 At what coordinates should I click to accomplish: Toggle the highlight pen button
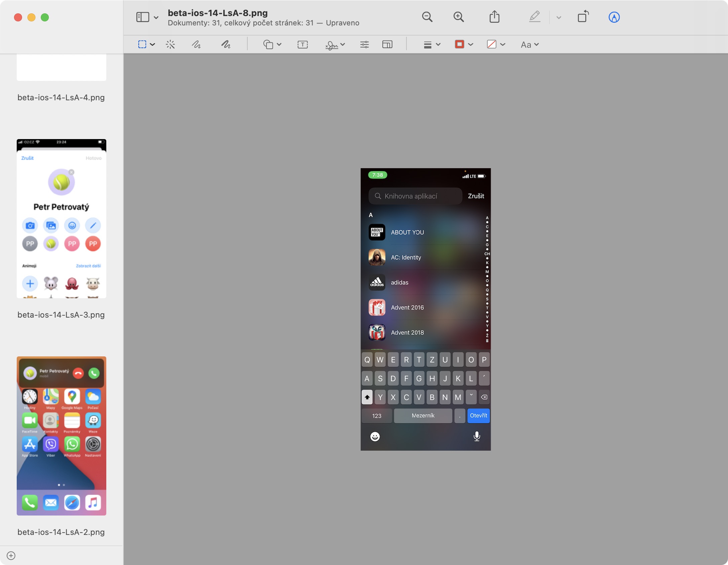(x=535, y=17)
